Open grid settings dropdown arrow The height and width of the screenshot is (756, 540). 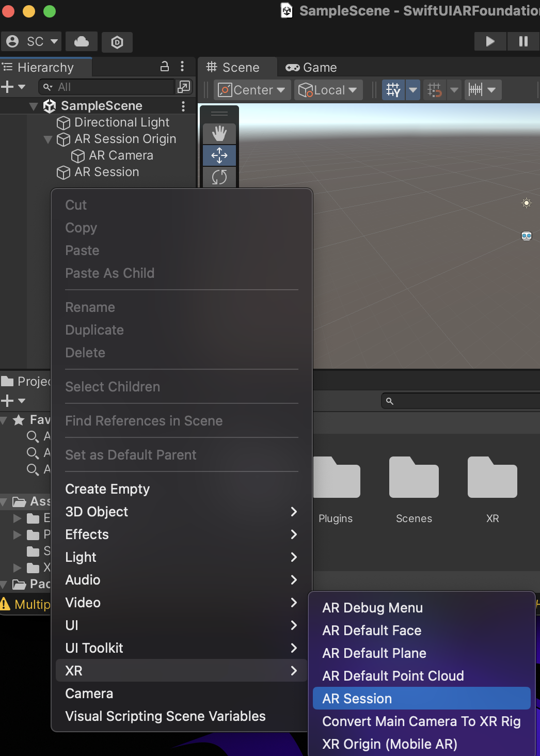pos(413,90)
